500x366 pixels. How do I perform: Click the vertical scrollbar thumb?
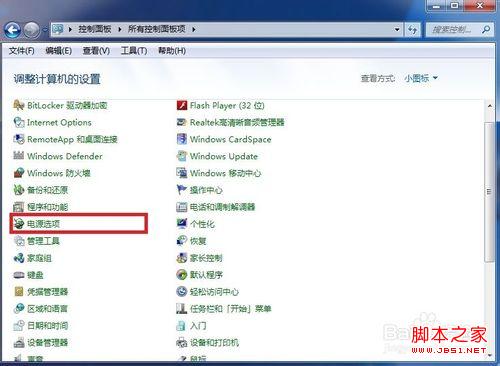[x=489, y=192]
